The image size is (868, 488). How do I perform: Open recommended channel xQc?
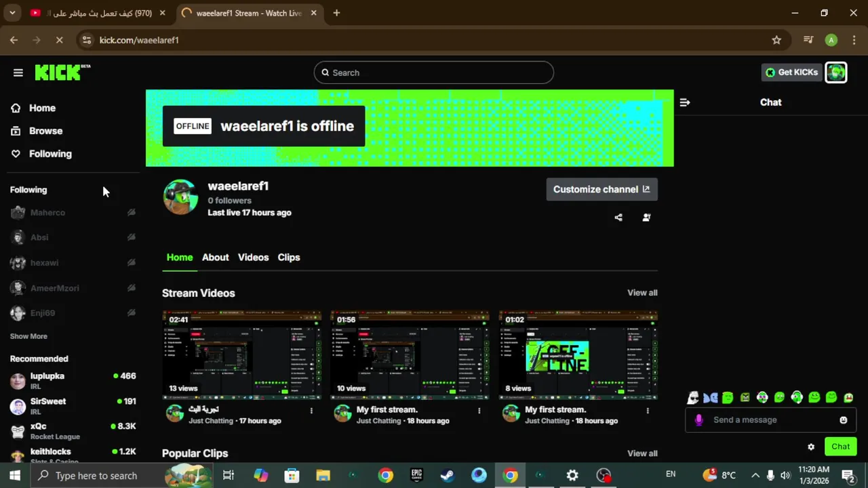[x=73, y=431]
